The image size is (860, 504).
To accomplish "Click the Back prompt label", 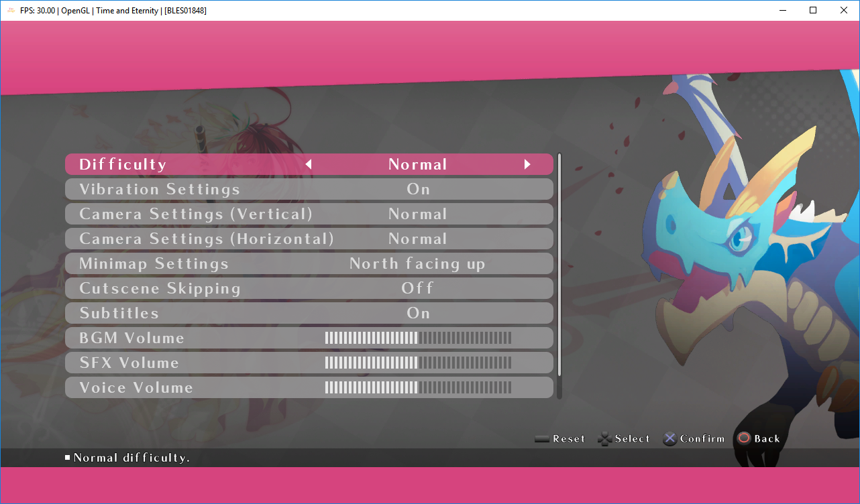I will 767,439.
